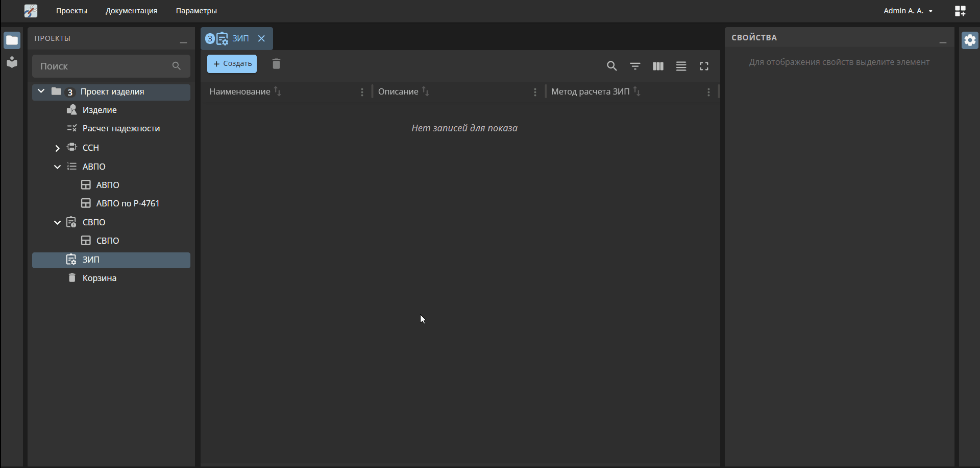This screenshot has width=980, height=468.
Task: Click the СВПО group icon
Action: coord(72,222)
